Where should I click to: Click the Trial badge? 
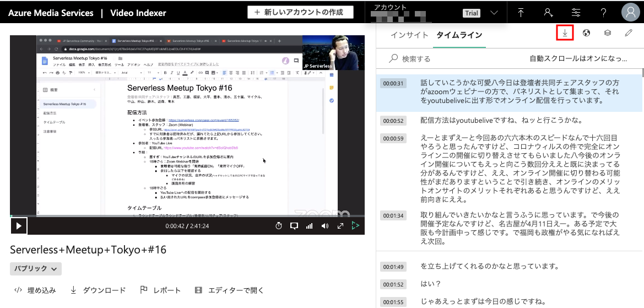[471, 13]
